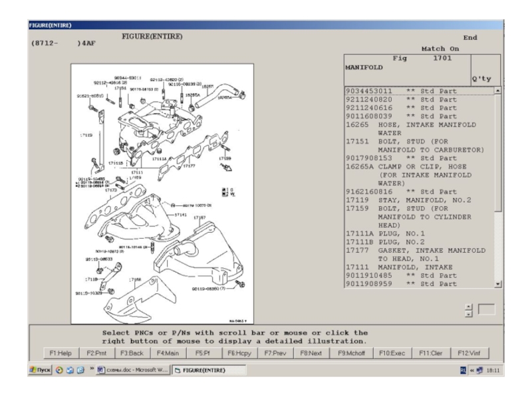The width and height of the screenshot is (532, 399).
Task: Click the 17167 heat insulator label in diagram
Action: [x=199, y=217]
